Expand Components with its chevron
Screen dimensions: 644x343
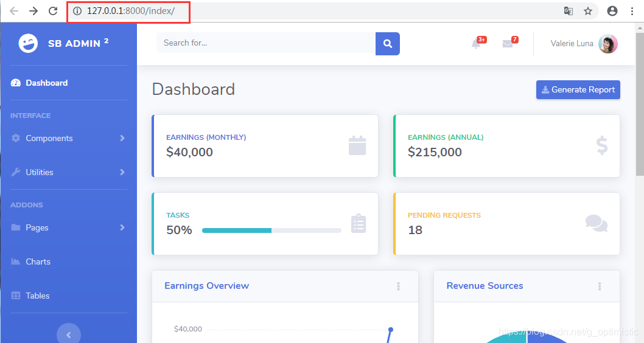122,138
